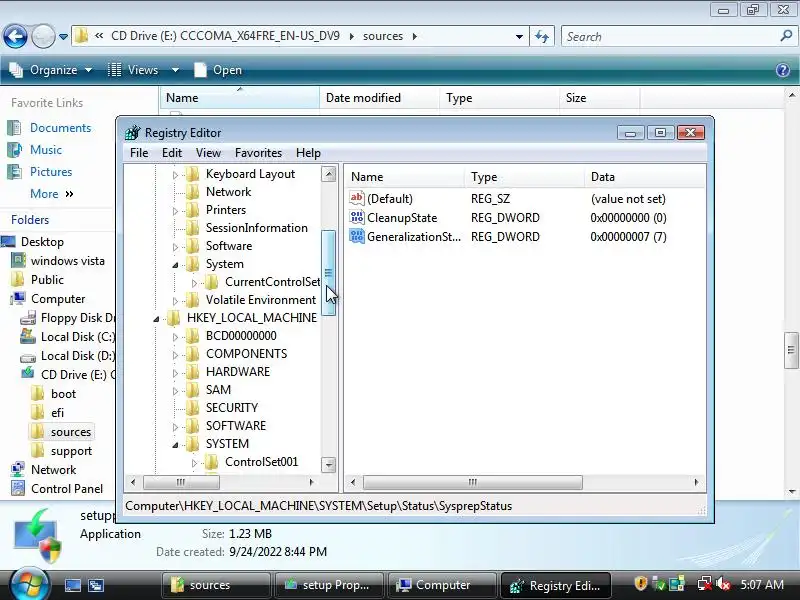Select Local Disk (C:) in Folders tree

tap(78, 337)
